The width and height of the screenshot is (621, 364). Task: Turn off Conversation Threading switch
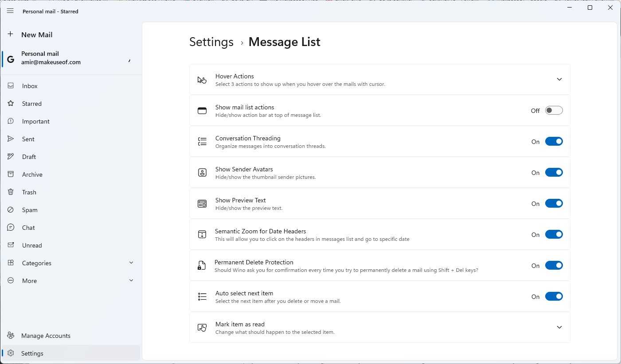(554, 141)
